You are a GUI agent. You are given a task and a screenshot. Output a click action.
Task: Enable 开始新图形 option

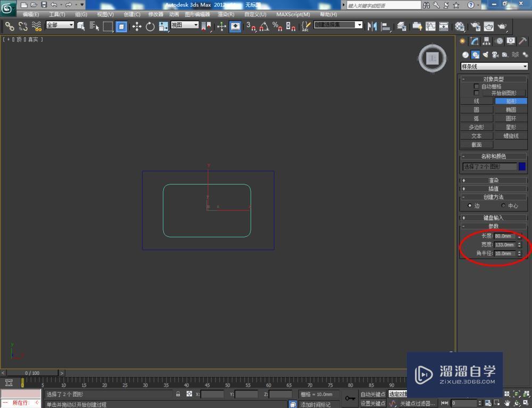tap(476, 93)
